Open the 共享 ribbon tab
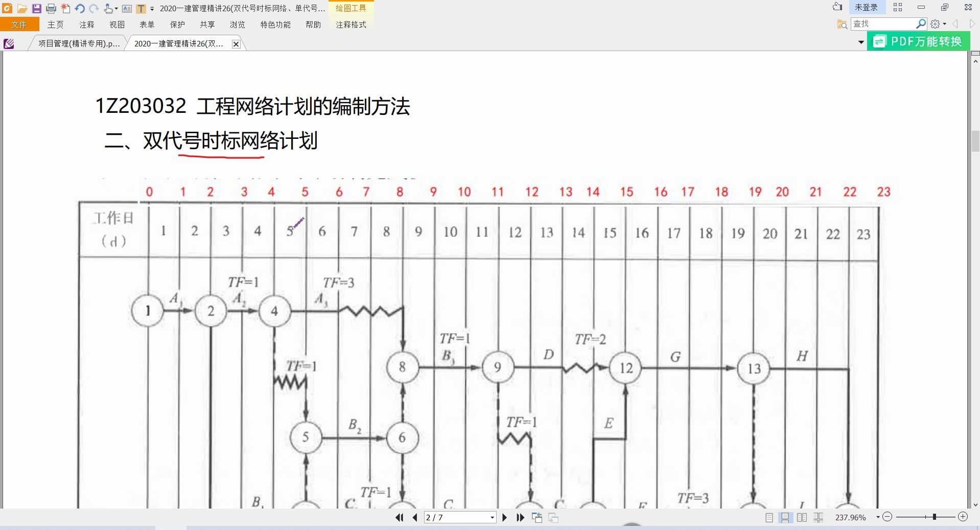 point(207,25)
